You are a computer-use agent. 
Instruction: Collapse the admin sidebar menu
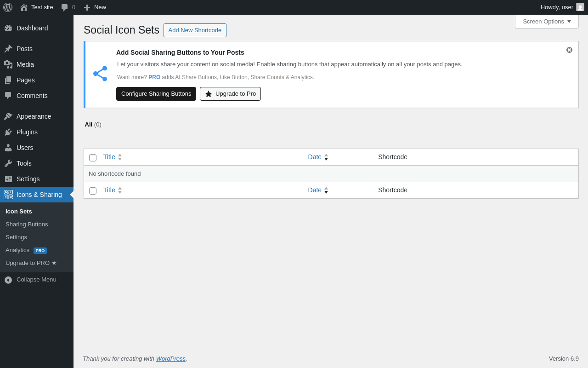(x=30, y=280)
